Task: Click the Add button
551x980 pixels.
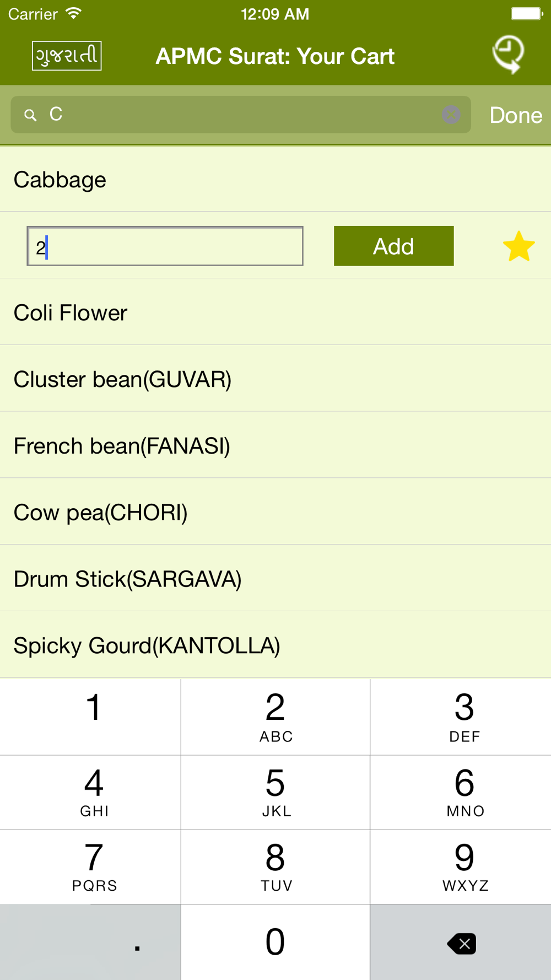Action: point(393,246)
